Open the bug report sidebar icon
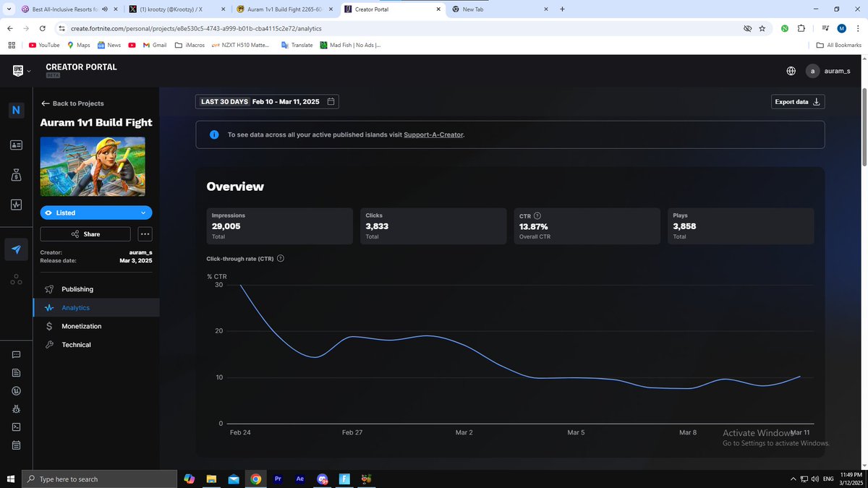The height and width of the screenshot is (488, 868). coord(17,409)
